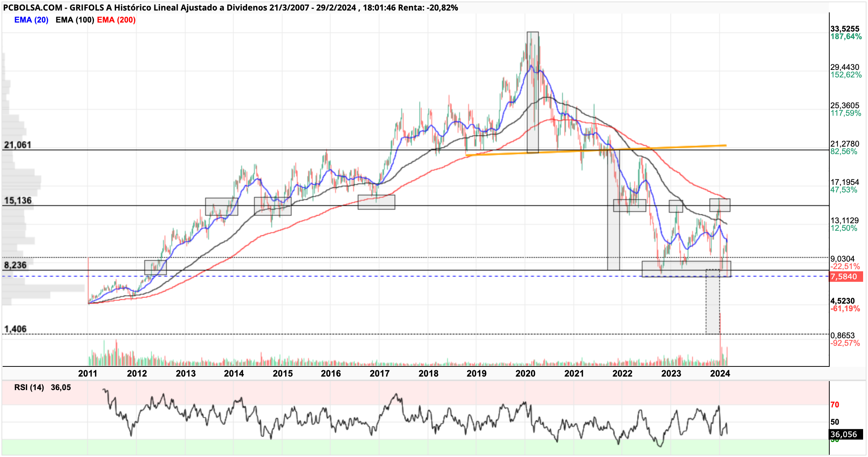Click the -22,51% percentage label
This screenshot has width=868, height=457.
pos(845,266)
